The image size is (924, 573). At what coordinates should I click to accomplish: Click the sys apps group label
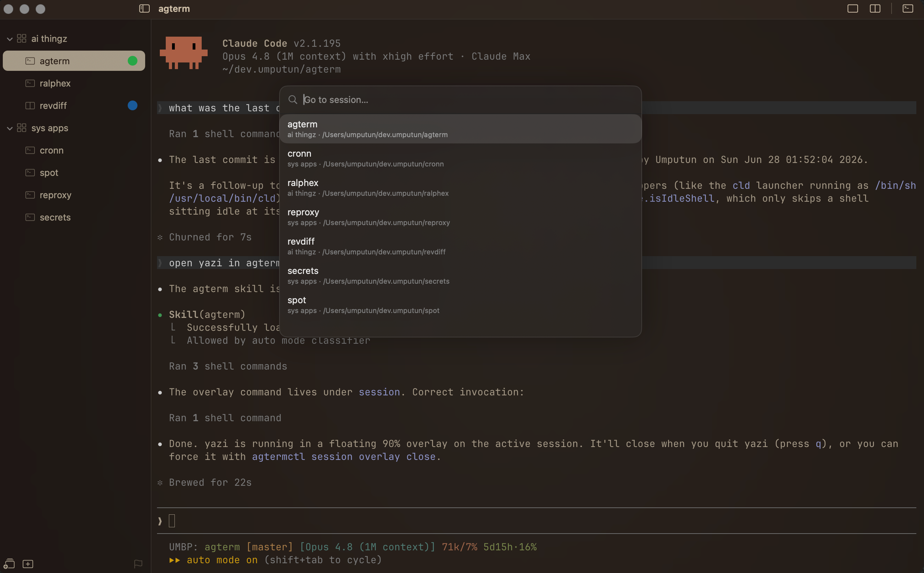[50, 128]
